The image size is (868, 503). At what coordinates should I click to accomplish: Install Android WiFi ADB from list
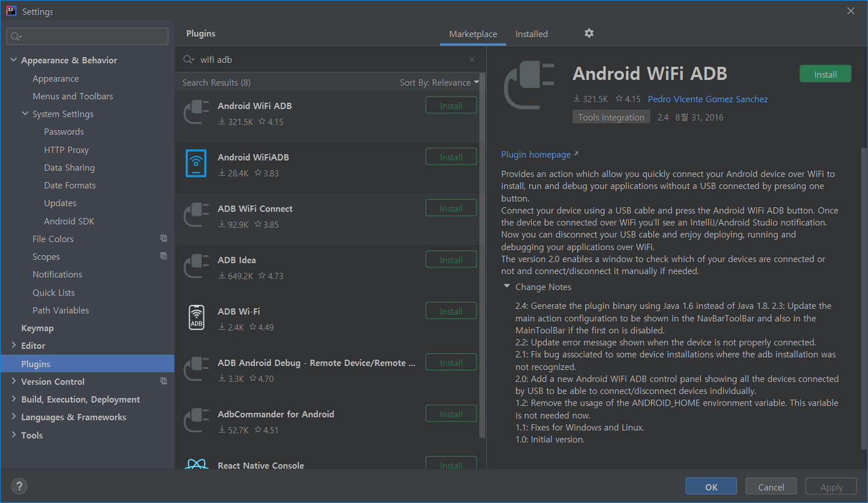(451, 106)
